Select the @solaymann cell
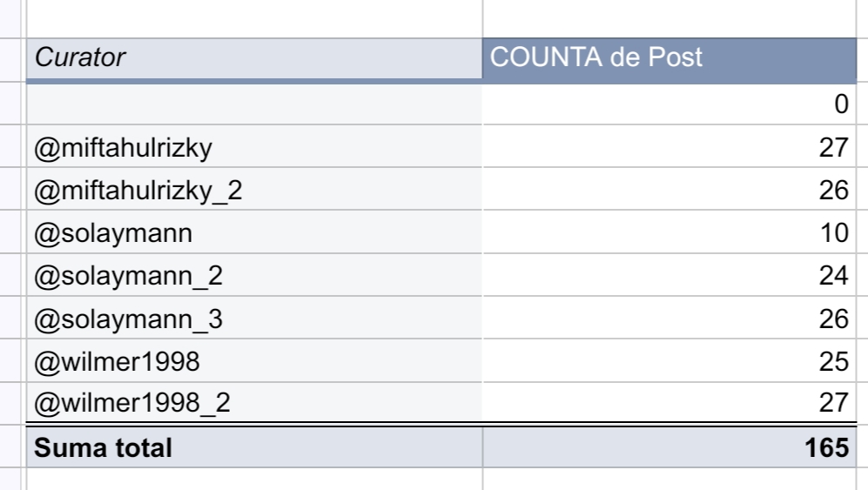 point(254,232)
